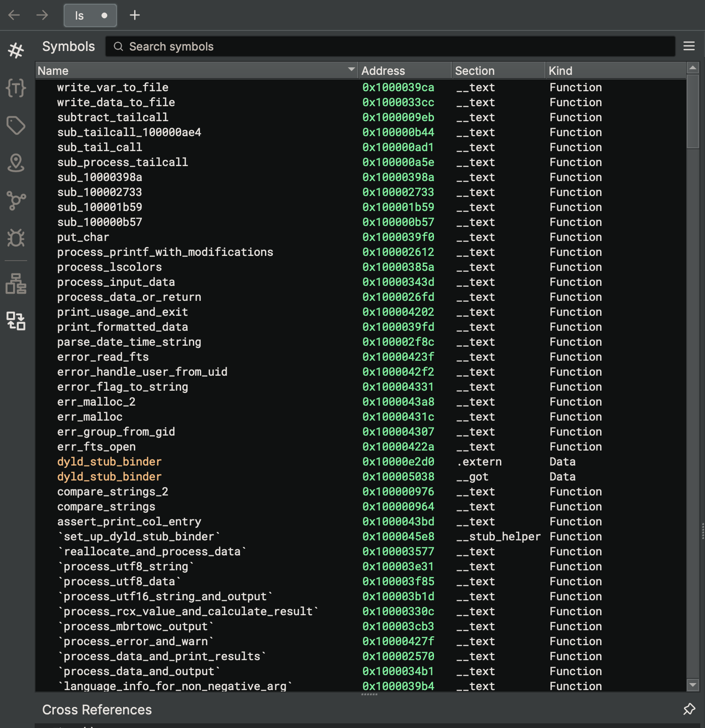Select the err_malloc_2 symbol
The image size is (705, 728).
click(96, 402)
